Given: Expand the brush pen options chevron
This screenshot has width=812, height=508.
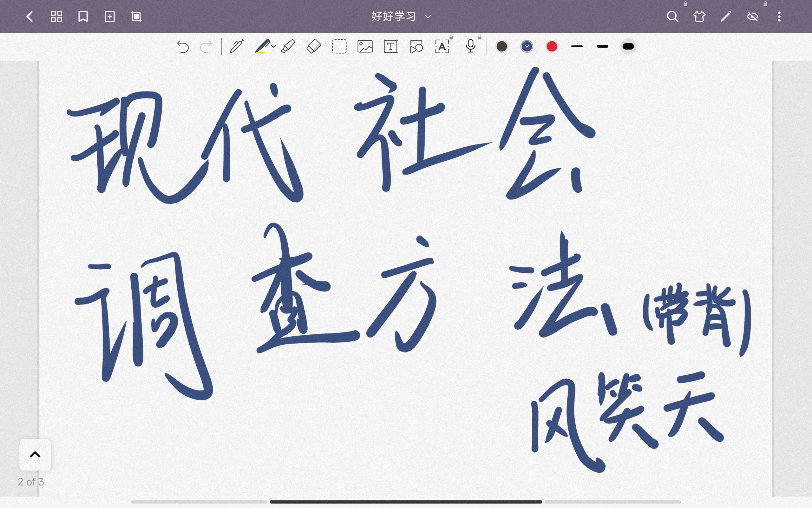Looking at the screenshot, I should coord(273,46).
